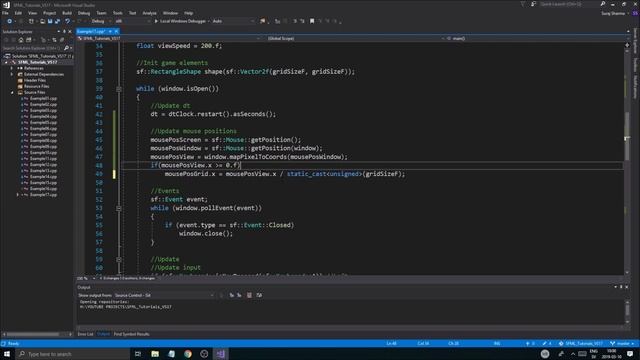The image size is (640, 360).
Task: Click the uncomment selected lines icon
Action: 302,21
